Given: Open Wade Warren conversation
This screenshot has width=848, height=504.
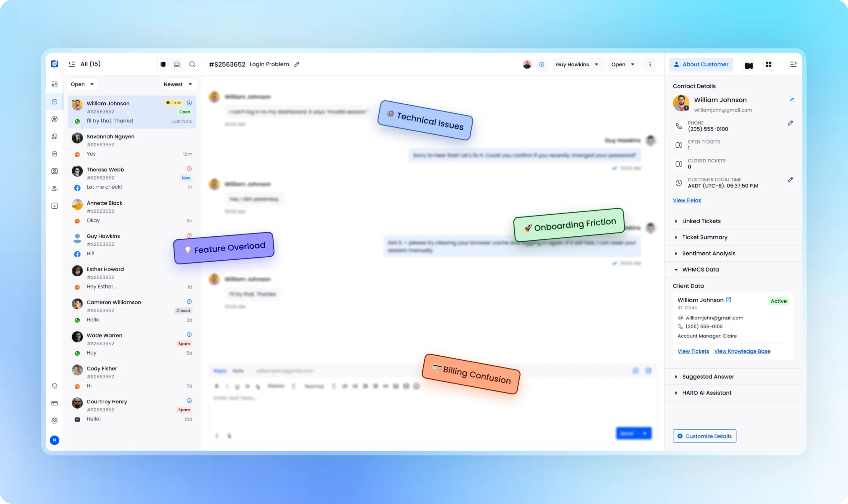Looking at the screenshot, I should click(132, 344).
